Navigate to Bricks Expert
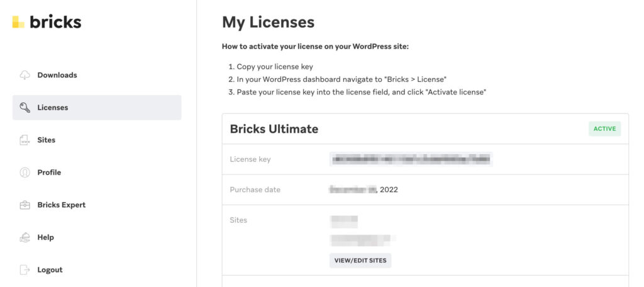Image resolution: width=644 pixels, height=287 pixels. point(62,205)
